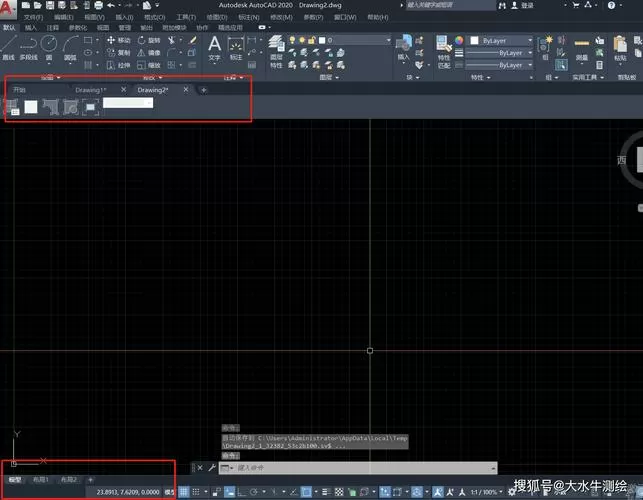
Task: Switch to the Drawing1* file tab
Action: 91,90
